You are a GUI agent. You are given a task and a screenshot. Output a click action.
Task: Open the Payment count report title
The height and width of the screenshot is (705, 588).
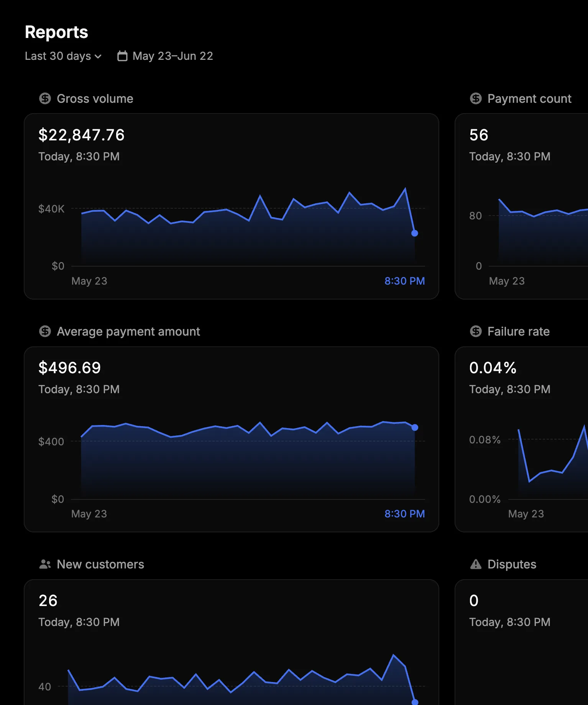[x=529, y=99]
